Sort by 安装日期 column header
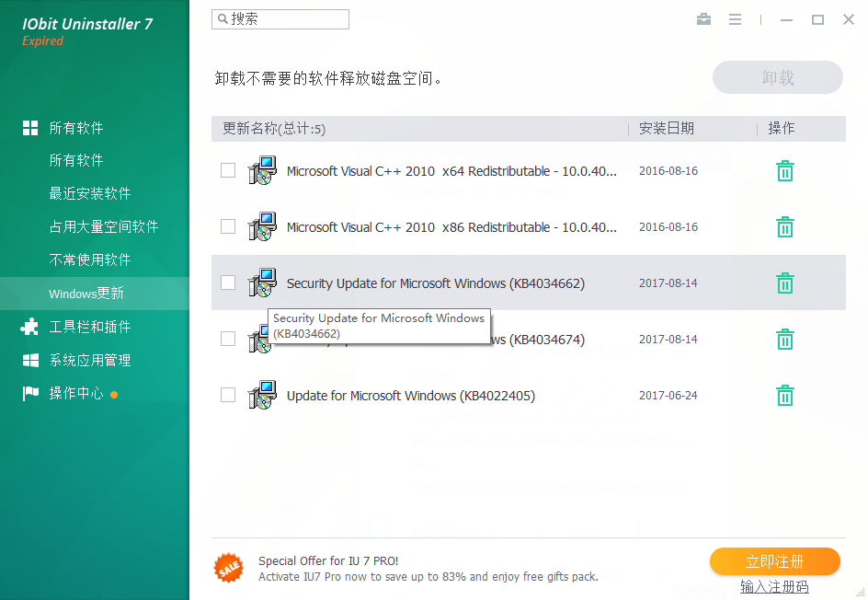The height and width of the screenshot is (600, 868). (x=667, y=129)
